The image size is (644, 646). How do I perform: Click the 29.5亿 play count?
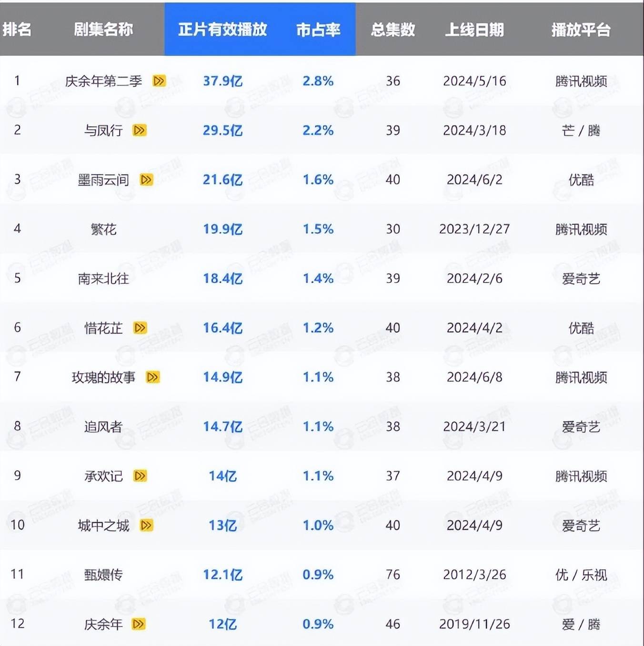(x=222, y=130)
